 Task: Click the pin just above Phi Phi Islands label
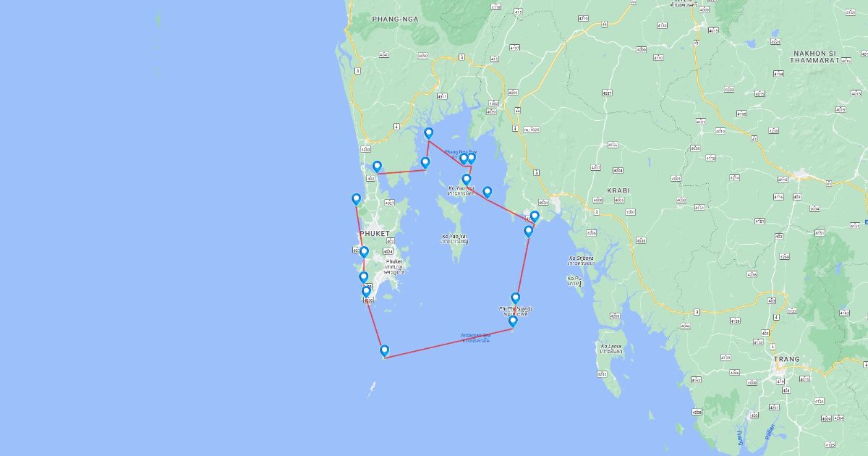click(516, 298)
